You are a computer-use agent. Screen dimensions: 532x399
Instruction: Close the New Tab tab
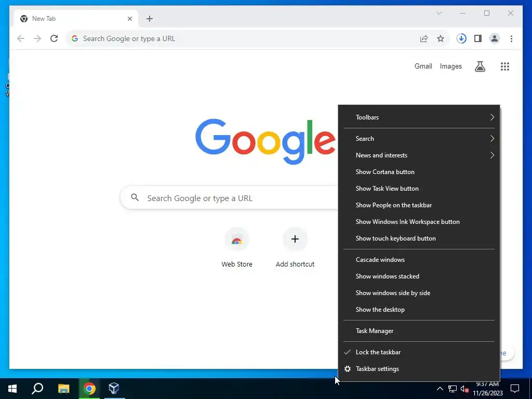(x=129, y=19)
